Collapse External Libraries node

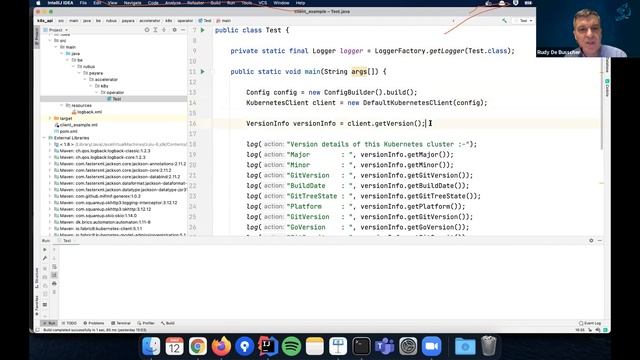click(x=44, y=138)
